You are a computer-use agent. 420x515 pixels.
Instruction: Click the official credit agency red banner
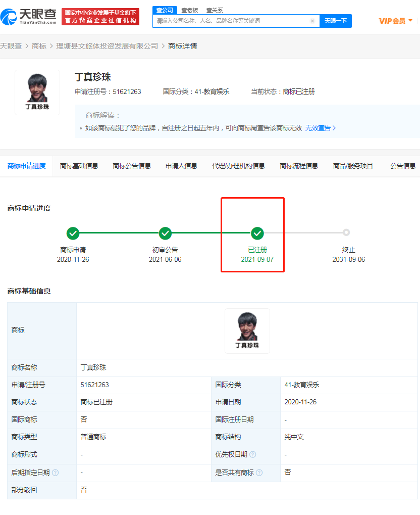click(100, 17)
